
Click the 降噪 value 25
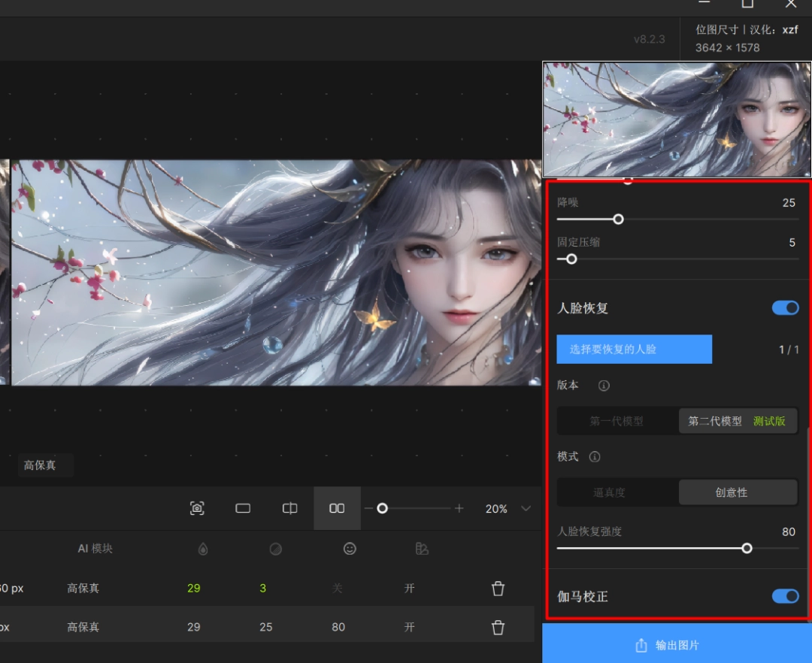coord(789,203)
